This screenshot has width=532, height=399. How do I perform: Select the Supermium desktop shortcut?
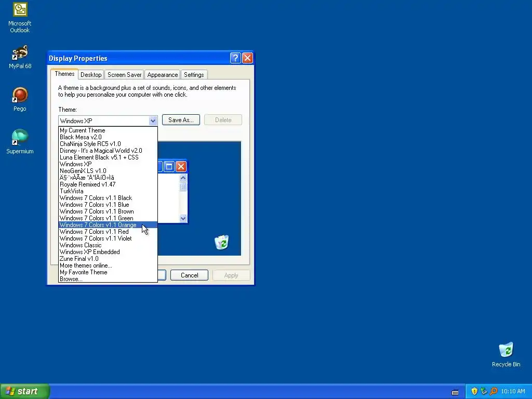[x=20, y=142]
